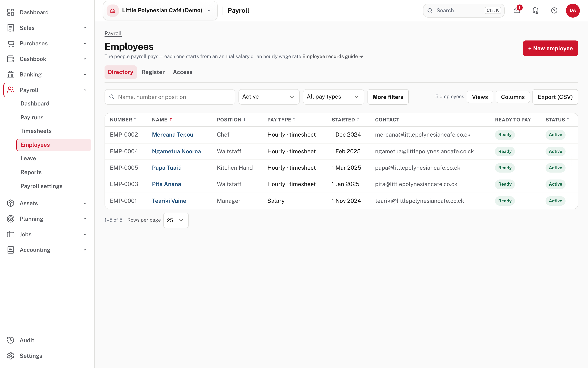Switch to the Register tab
The width and height of the screenshot is (588, 368).
click(x=153, y=72)
